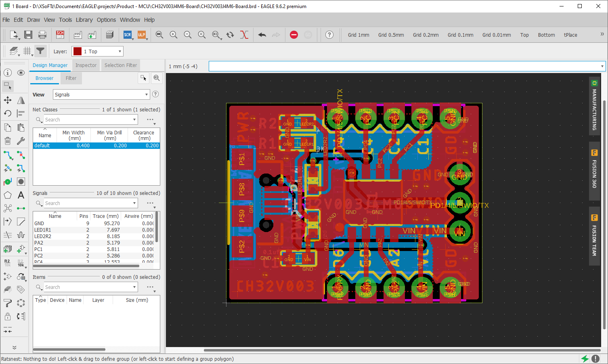Save the board file with the floppy icon
The height and width of the screenshot is (364, 608).
pos(28,35)
